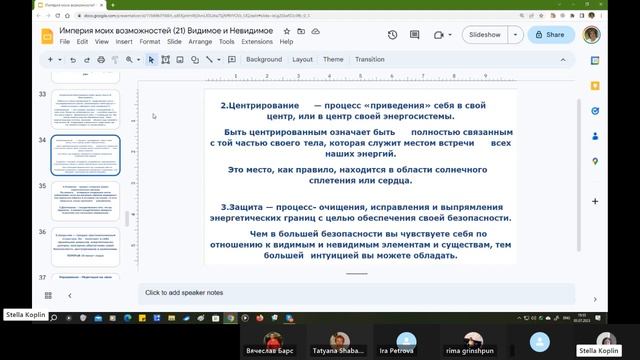Open zoom level dropdown arrow
Image resolution: width=640 pixels, height=360 pixels.
point(139,60)
